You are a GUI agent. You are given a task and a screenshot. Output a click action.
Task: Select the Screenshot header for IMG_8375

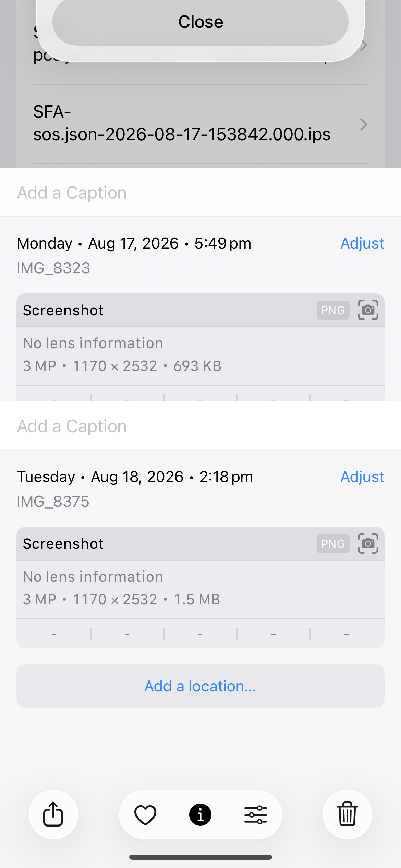tap(200, 544)
